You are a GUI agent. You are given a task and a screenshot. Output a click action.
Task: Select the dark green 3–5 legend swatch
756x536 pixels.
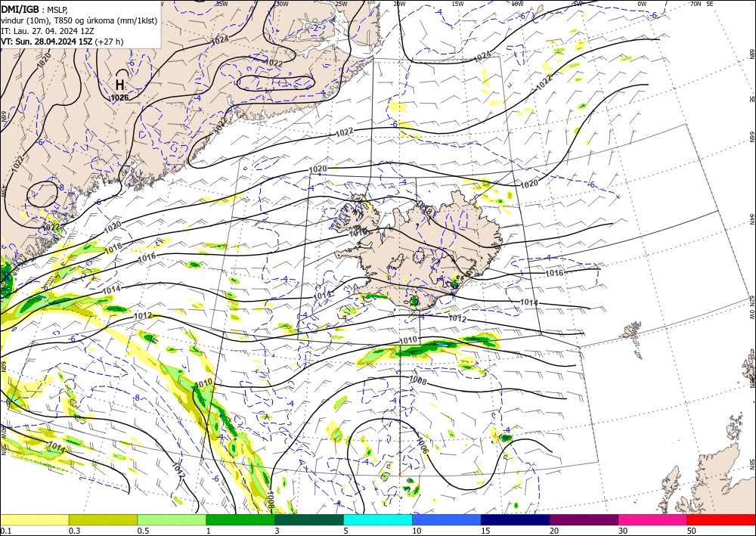[309, 519]
